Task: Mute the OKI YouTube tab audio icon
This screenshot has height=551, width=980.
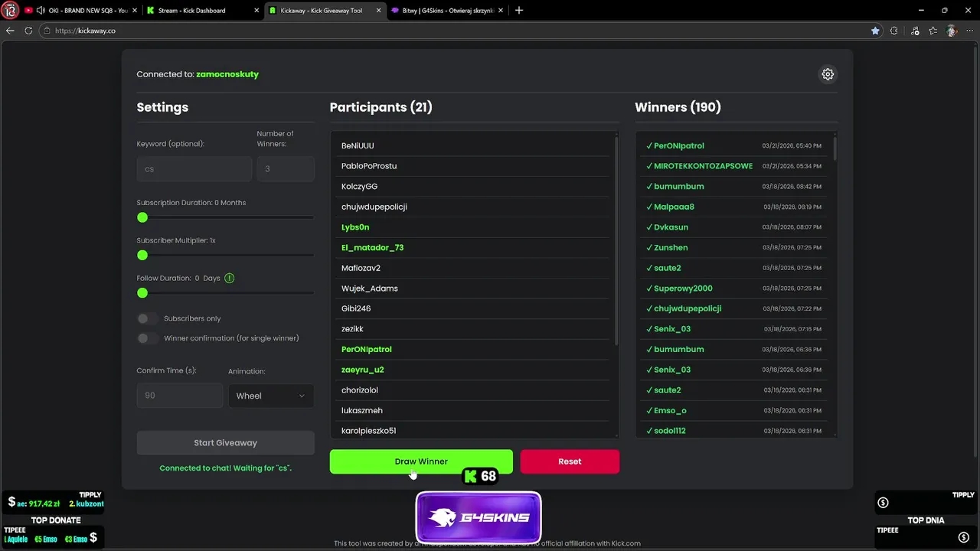Action: (x=41, y=11)
